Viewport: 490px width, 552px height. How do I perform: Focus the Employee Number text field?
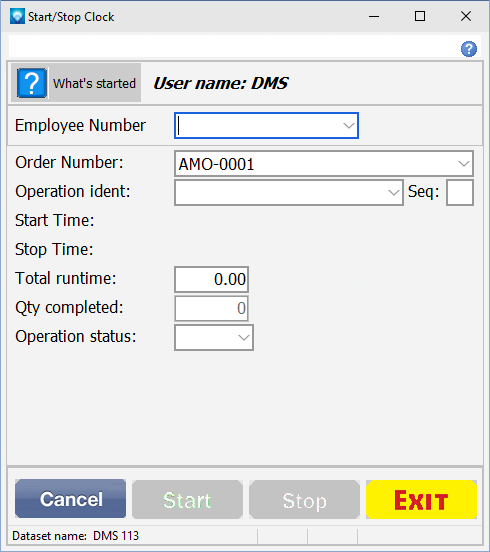(259, 125)
